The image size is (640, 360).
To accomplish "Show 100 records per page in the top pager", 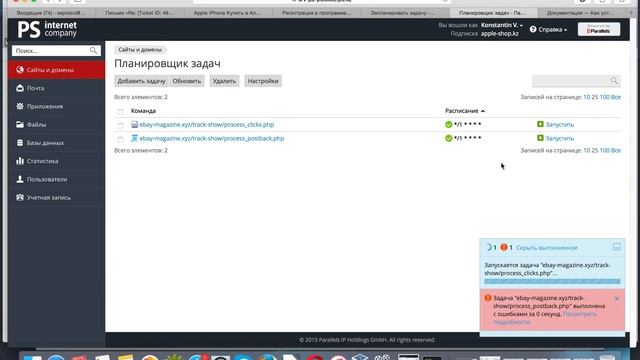I will click(x=604, y=97).
